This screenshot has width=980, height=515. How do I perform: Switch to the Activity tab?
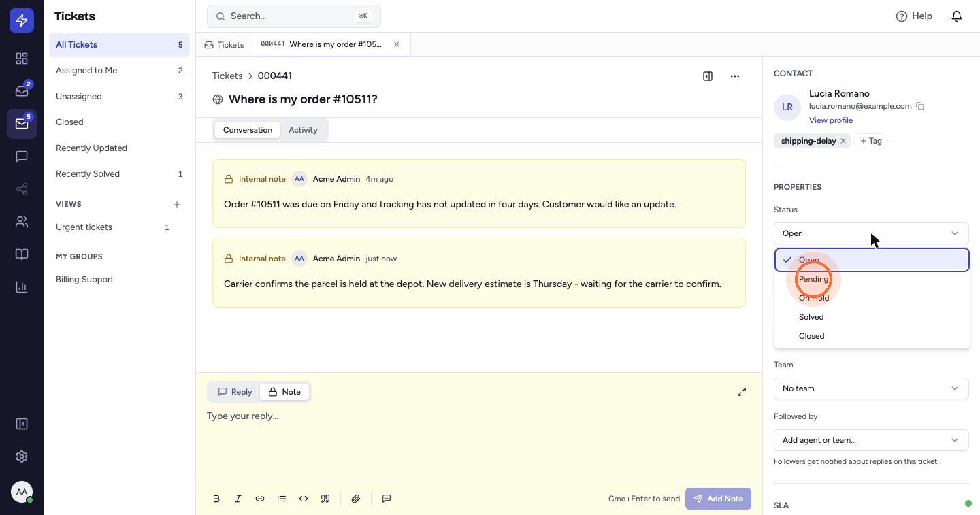pyautogui.click(x=303, y=130)
